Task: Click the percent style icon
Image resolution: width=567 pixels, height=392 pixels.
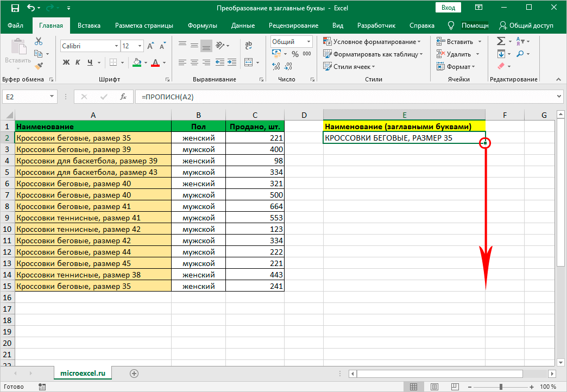Action: pos(295,54)
